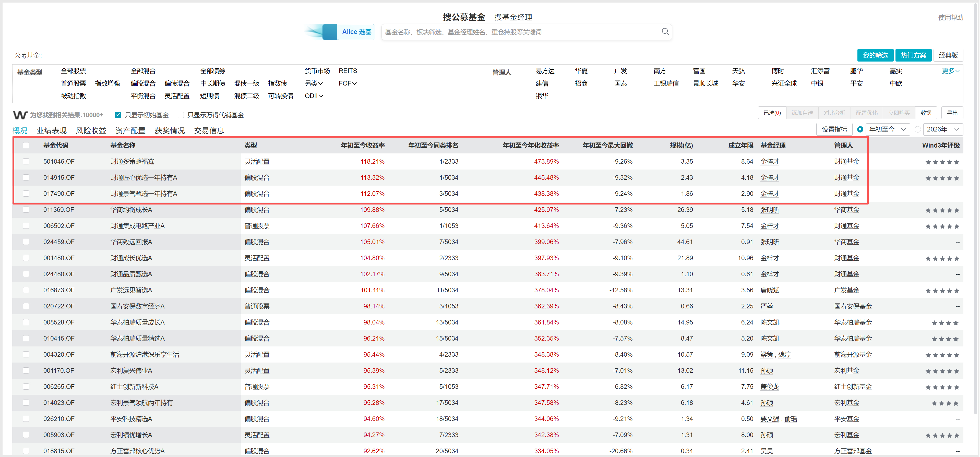Click star rating of 014023.OF row

click(945, 403)
